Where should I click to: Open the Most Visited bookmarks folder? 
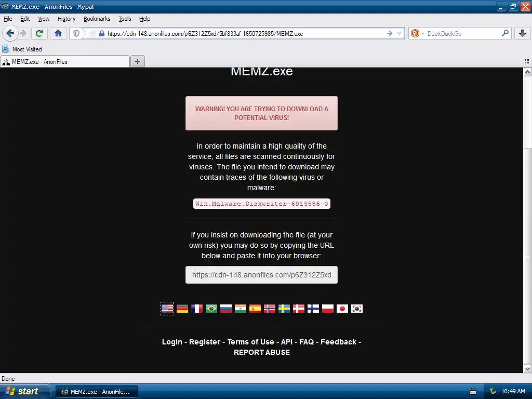point(22,49)
